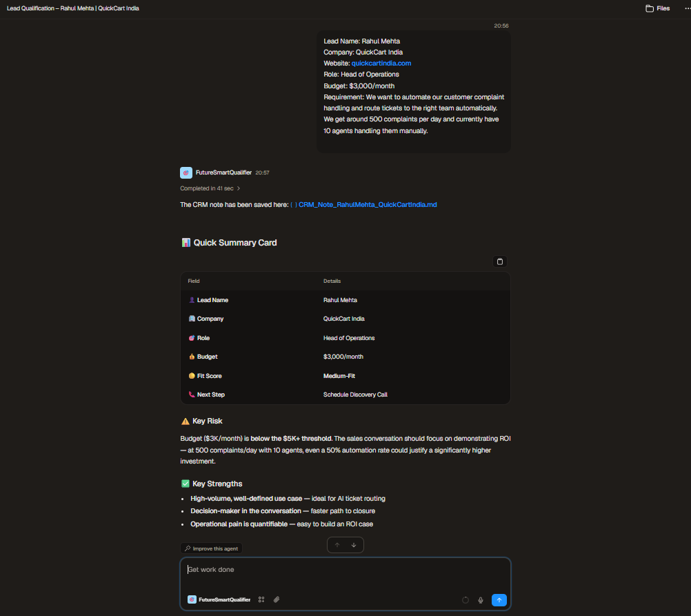Open CRM_Note_RahulMehta_QuickCartIndia.md file

coord(368,205)
